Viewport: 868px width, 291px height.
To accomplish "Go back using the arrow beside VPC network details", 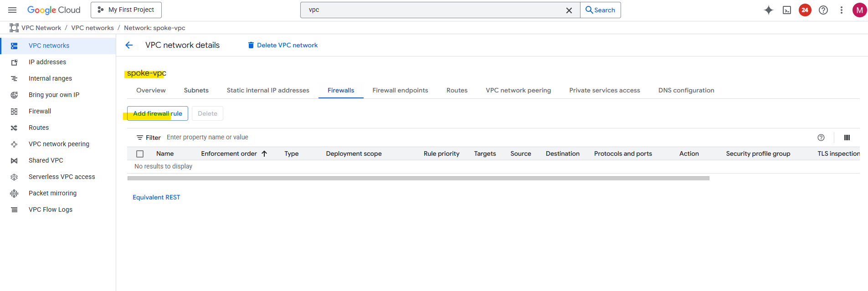I will pos(129,45).
